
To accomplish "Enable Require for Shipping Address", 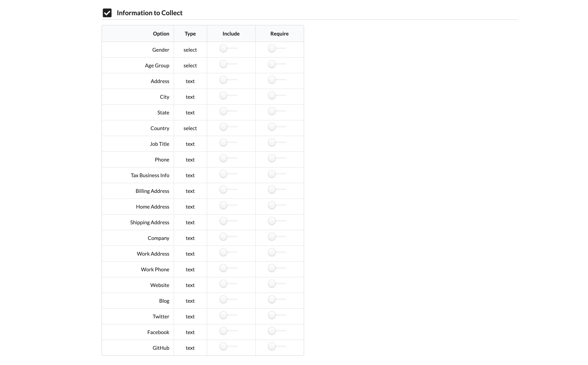I will click(x=277, y=221).
